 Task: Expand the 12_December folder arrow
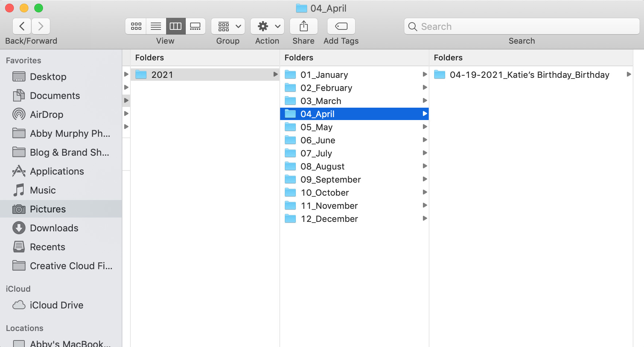pos(425,218)
